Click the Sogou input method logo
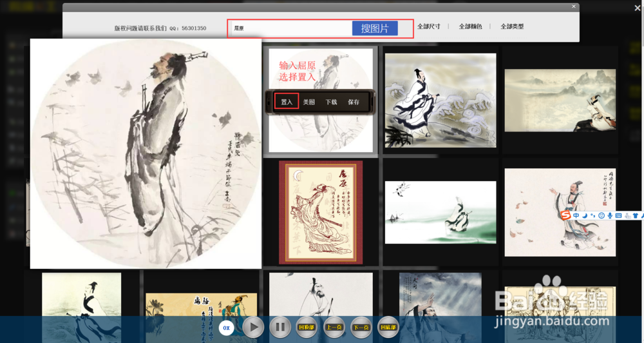 coord(566,215)
